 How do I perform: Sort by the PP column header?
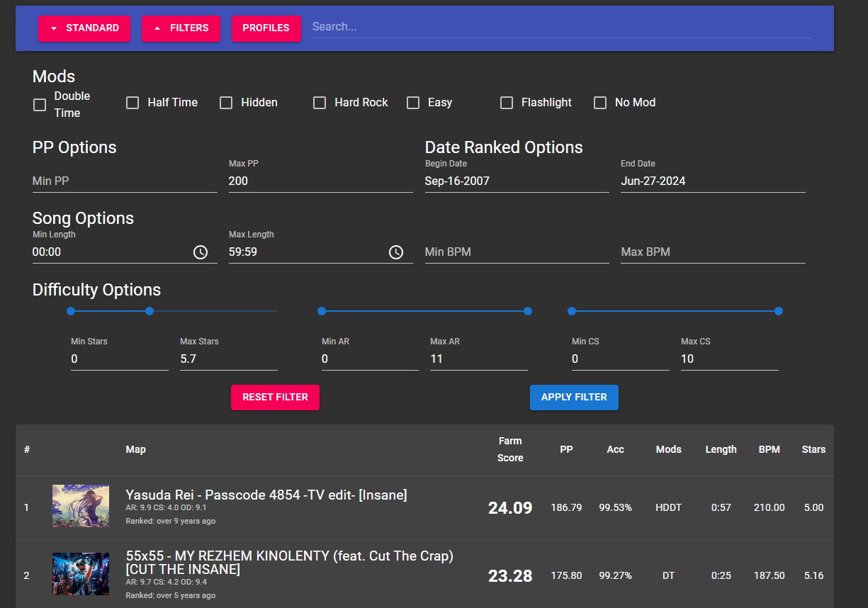[x=566, y=449]
